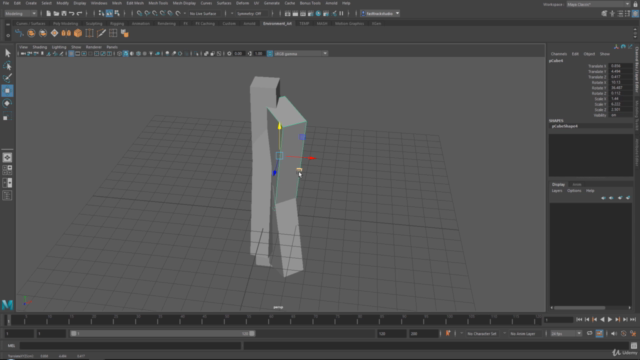Click the four-pane grid shelf icon
Image resolution: width=640 pixels, height=360 pixels.
pyautogui.click(x=113, y=33)
